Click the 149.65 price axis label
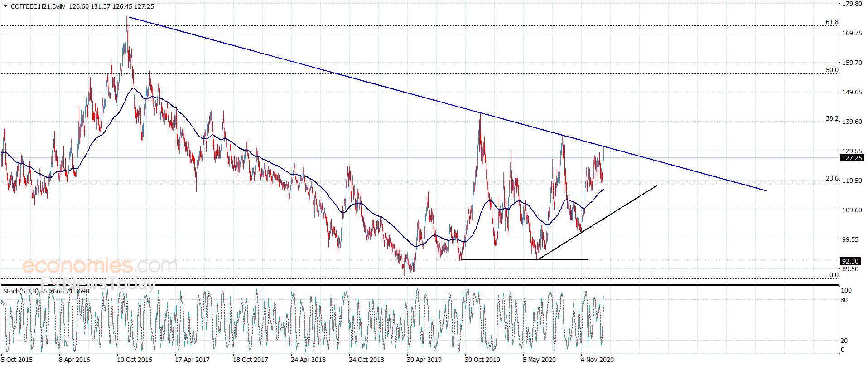This screenshot has height=366, width=868. coord(852,92)
